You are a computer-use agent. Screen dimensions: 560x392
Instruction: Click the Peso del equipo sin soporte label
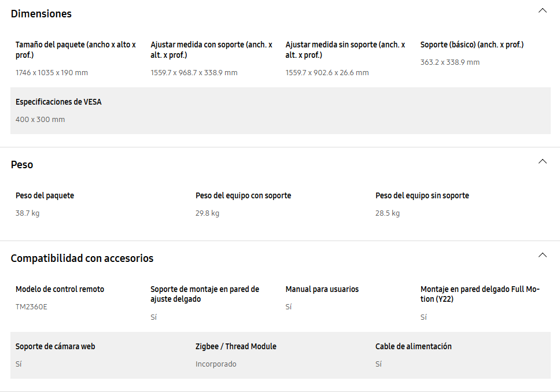click(422, 195)
